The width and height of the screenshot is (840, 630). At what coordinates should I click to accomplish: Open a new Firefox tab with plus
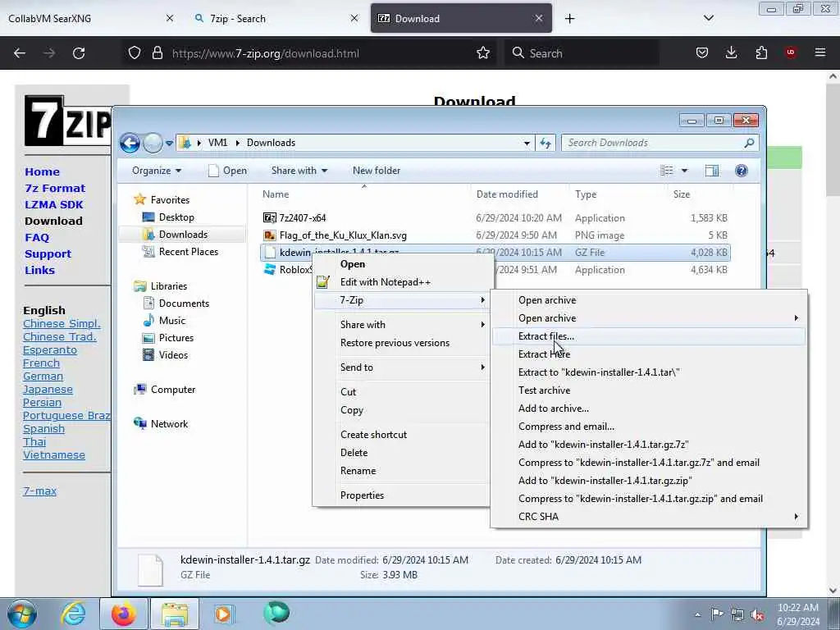pyautogui.click(x=569, y=19)
